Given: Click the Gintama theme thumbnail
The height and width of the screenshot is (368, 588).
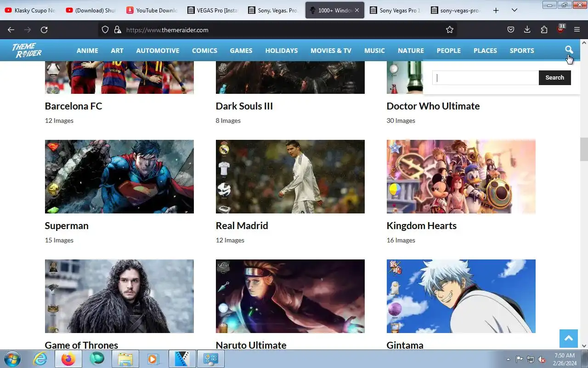Looking at the screenshot, I should [x=461, y=296].
